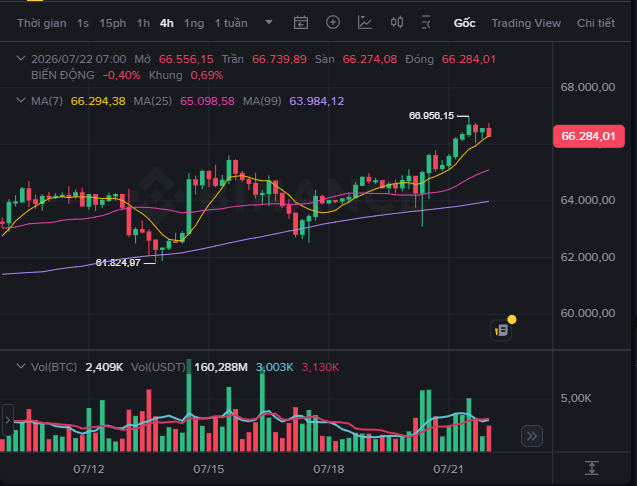This screenshot has height=486, width=637.
Task: Click the Đóng close price 66.284,01
Action: click(x=469, y=59)
